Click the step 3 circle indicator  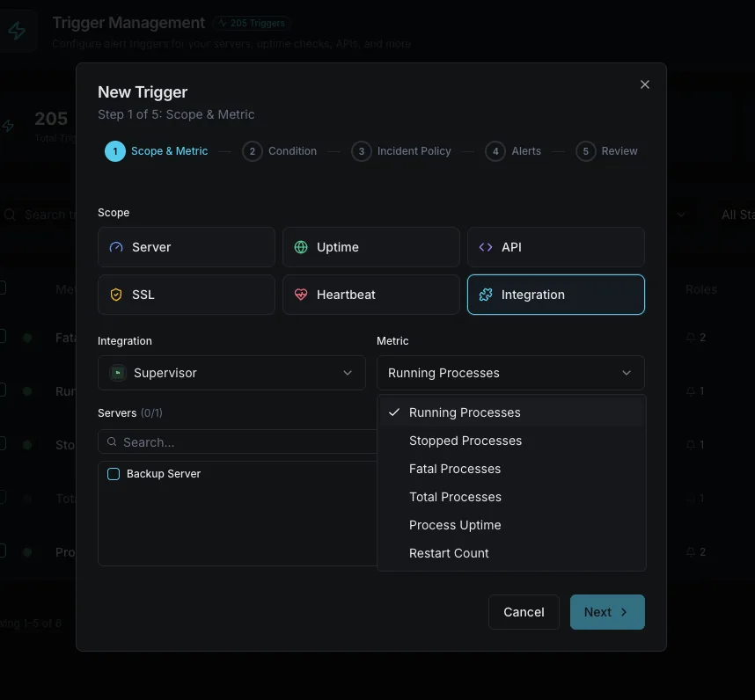[361, 151]
